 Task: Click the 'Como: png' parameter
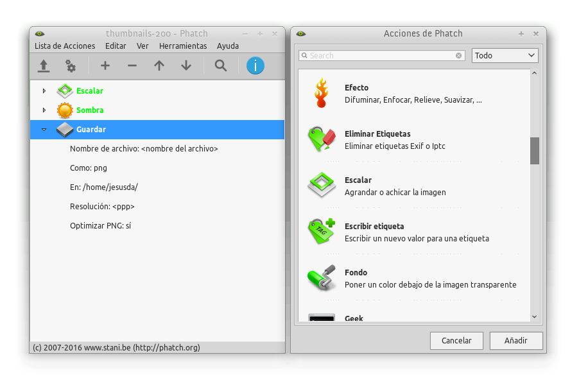pyautogui.click(x=89, y=168)
